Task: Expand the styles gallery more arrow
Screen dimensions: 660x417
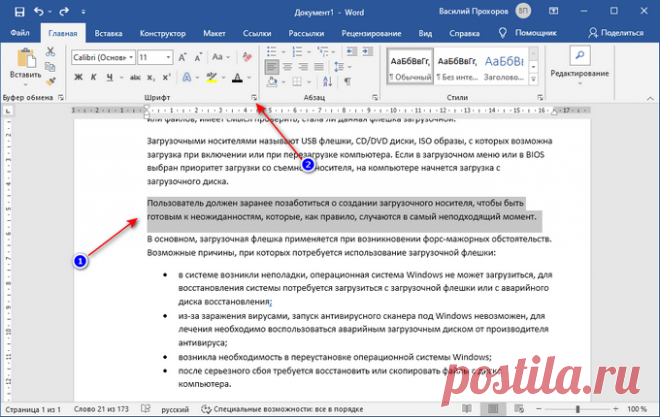Action: [x=533, y=79]
